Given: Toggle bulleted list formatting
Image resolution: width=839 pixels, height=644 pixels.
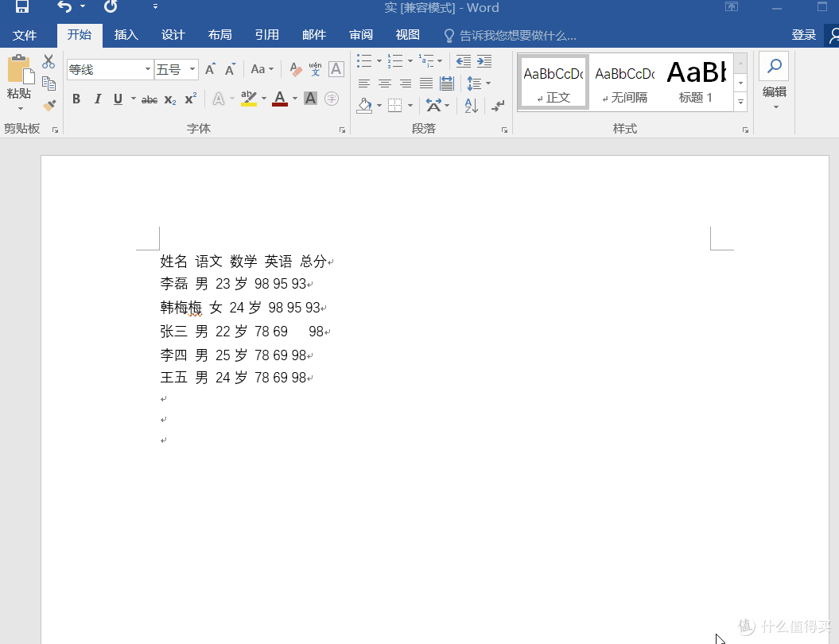Looking at the screenshot, I should 364,61.
